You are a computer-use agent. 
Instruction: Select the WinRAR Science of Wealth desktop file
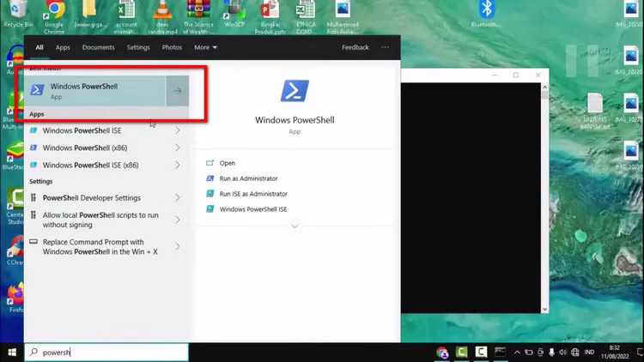(x=198, y=16)
